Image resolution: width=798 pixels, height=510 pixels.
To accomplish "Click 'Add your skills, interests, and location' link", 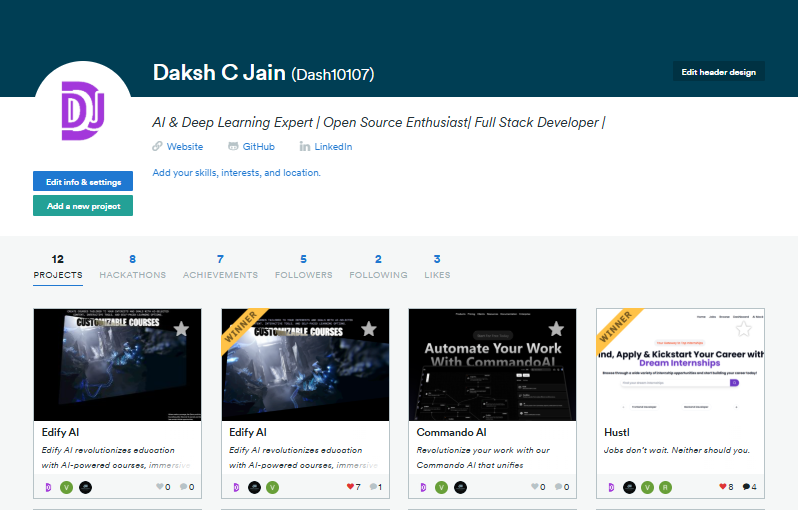I will (237, 173).
